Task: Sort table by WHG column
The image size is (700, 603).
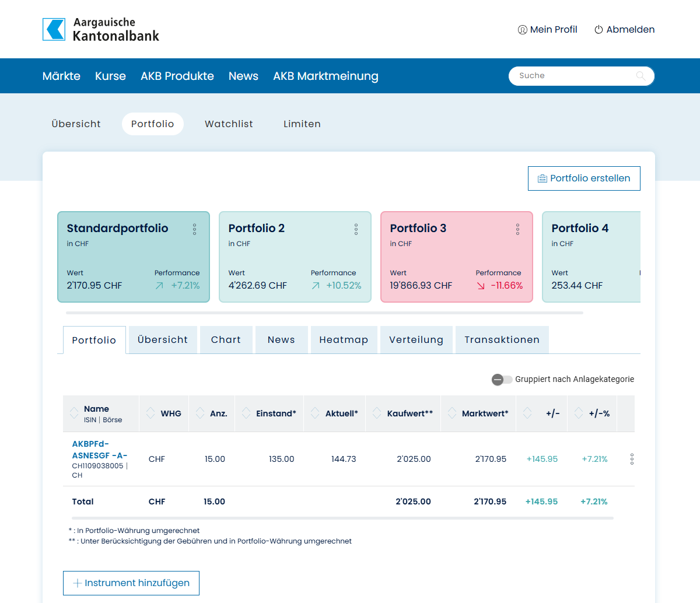Action: pyautogui.click(x=164, y=413)
